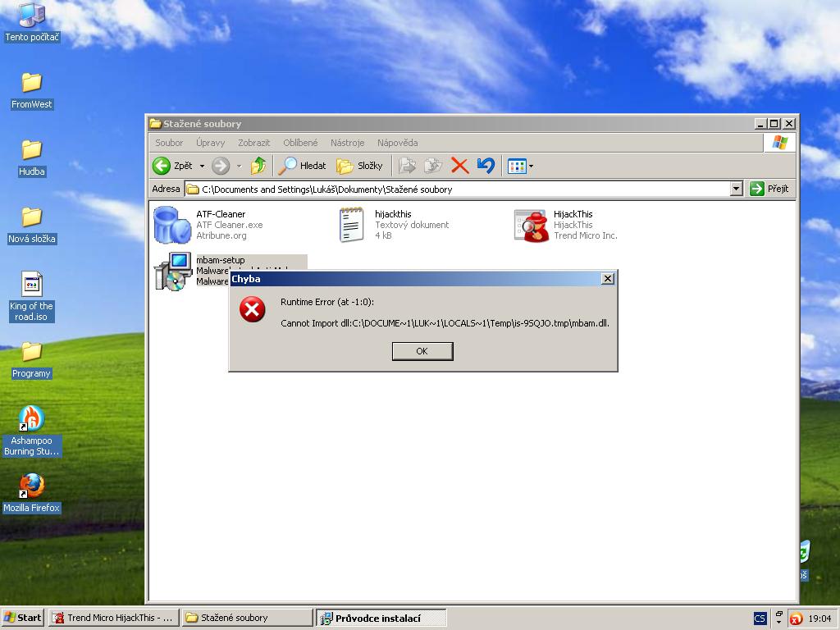
Task: Open the Start menu
Action: tap(23, 618)
